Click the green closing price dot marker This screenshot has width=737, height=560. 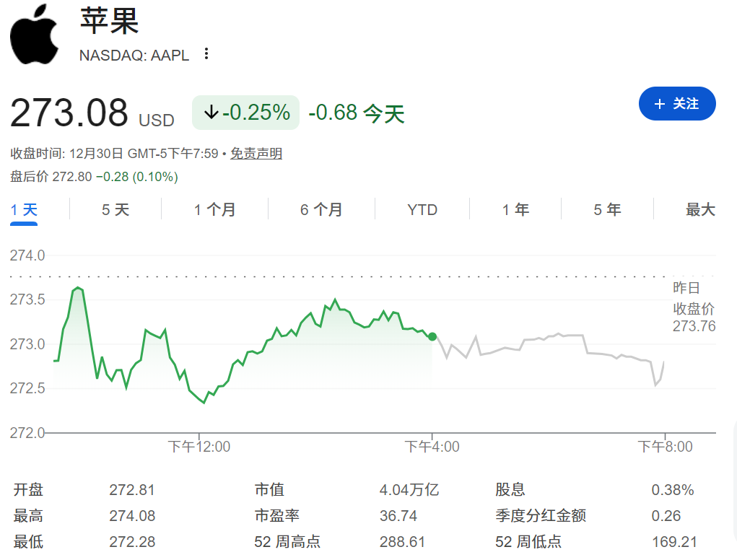coord(432,336)
